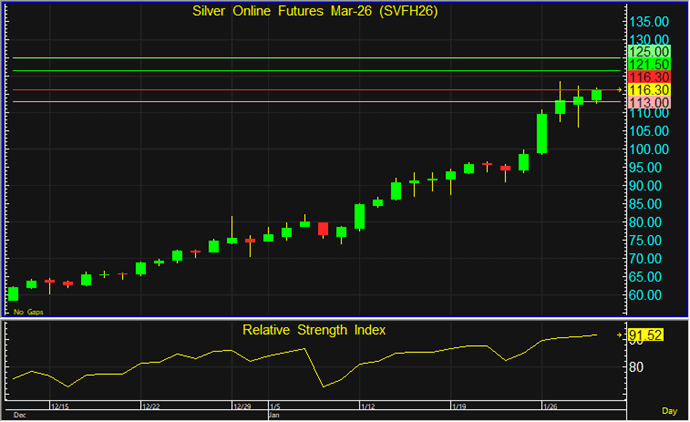Click the 135.00 price axis label
690x422 pixels.
click(649, 21)
